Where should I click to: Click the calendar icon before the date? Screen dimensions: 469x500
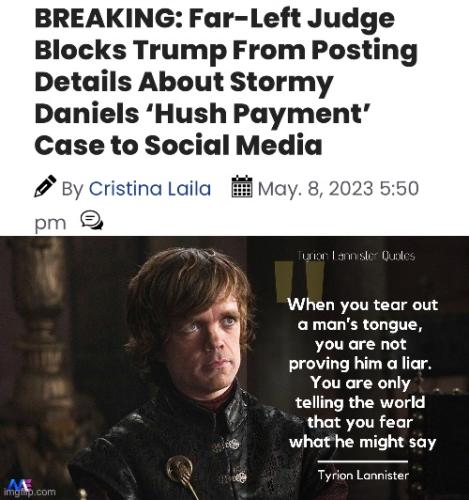242,186
